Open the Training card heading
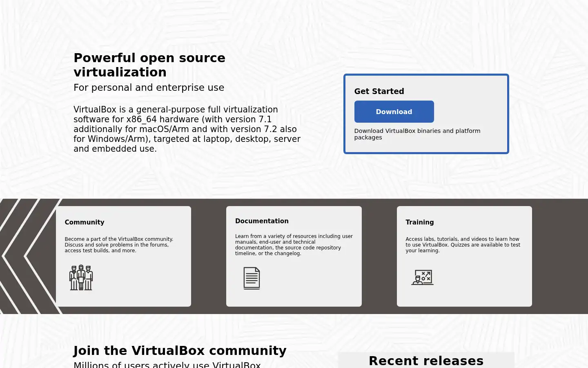Screen dimensions: 588x368 pyautogui.click(x=420, y=222)
